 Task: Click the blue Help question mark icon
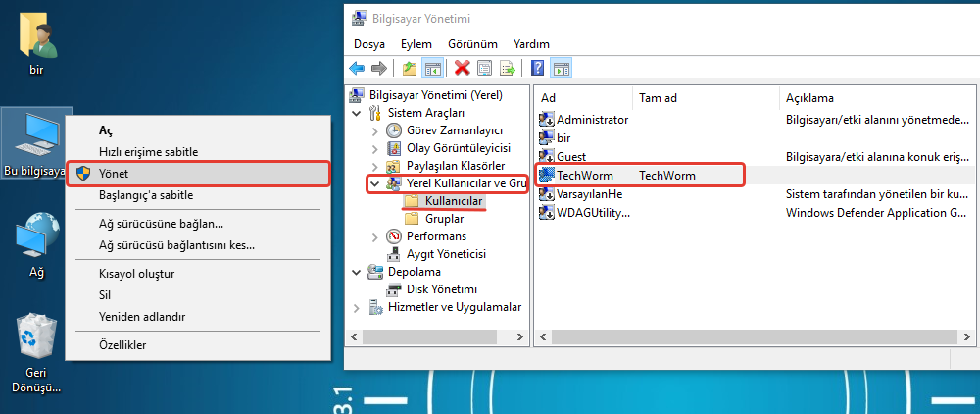(537, 68)
